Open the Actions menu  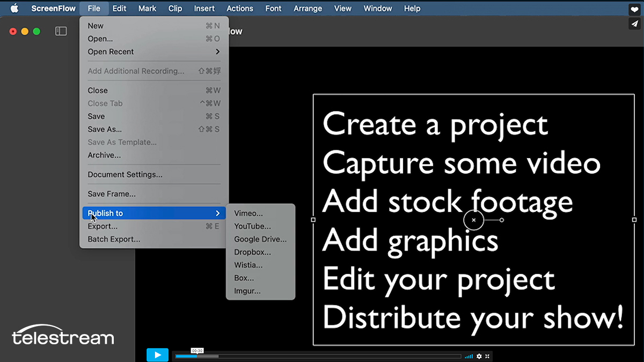pyautogui.click(x=240, y=9)
